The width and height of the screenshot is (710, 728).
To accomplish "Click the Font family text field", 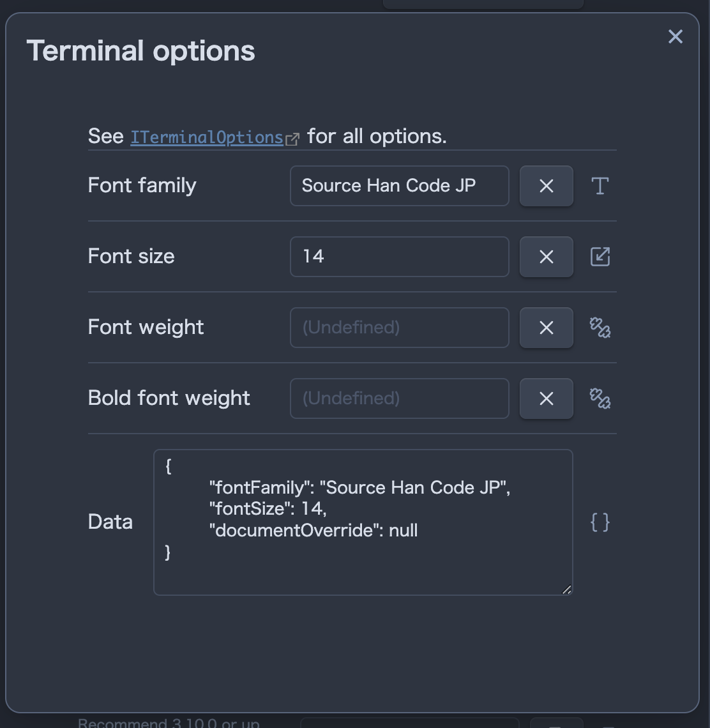I will pyautogui.click(x=399, y=186).
